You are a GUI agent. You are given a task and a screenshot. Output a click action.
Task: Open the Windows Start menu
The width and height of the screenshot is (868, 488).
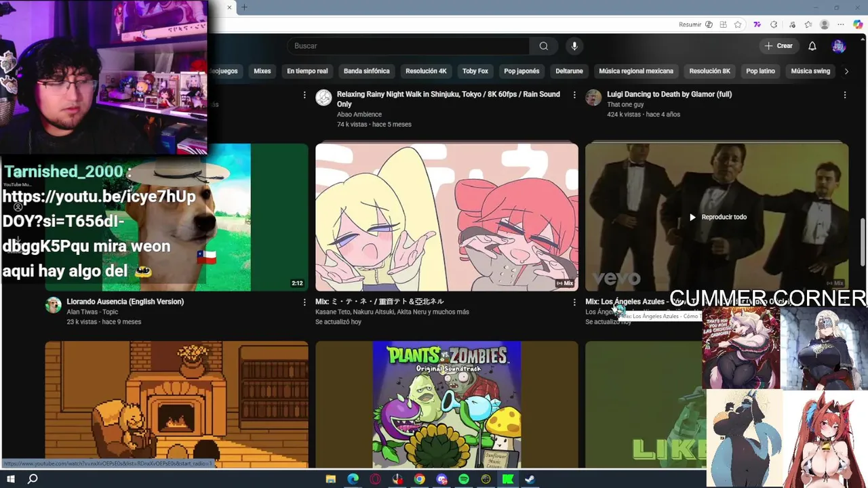click(10, 479)
